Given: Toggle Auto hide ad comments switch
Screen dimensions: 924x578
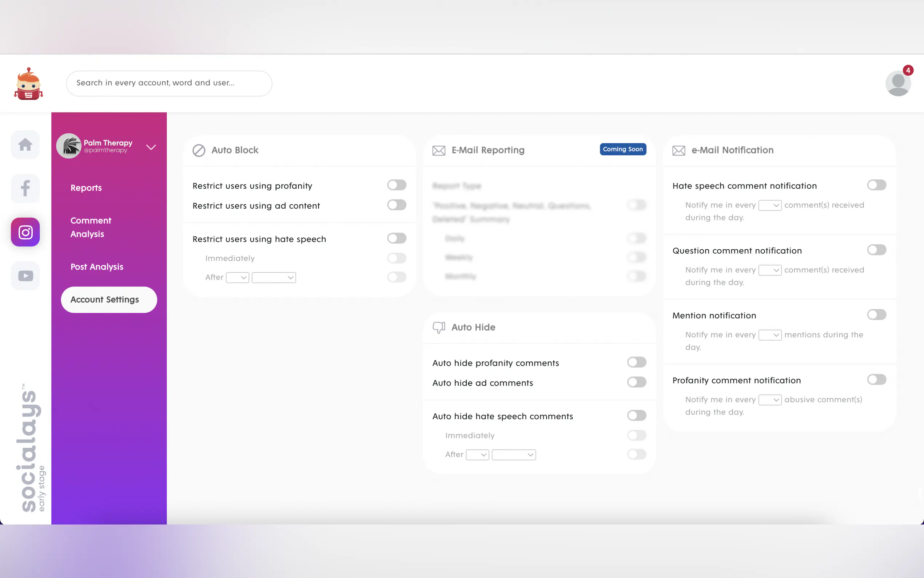Looking at the screenshot, I should (636, 382).
